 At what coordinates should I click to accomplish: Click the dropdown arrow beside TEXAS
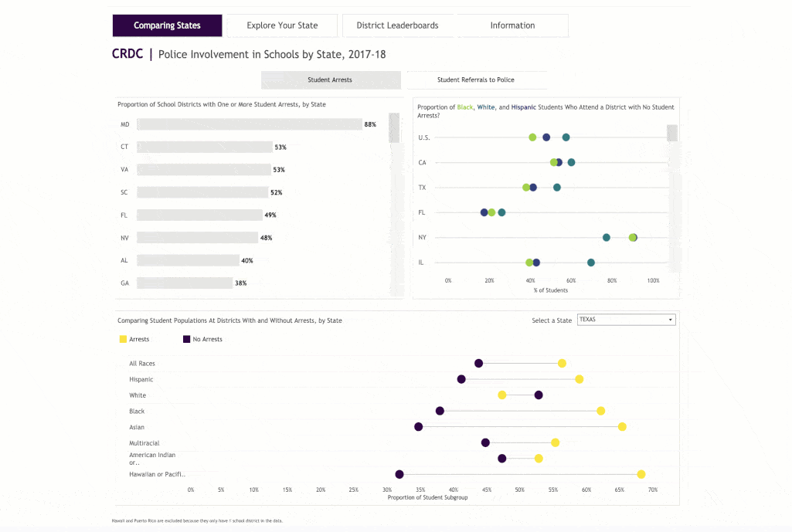(670, 320)
